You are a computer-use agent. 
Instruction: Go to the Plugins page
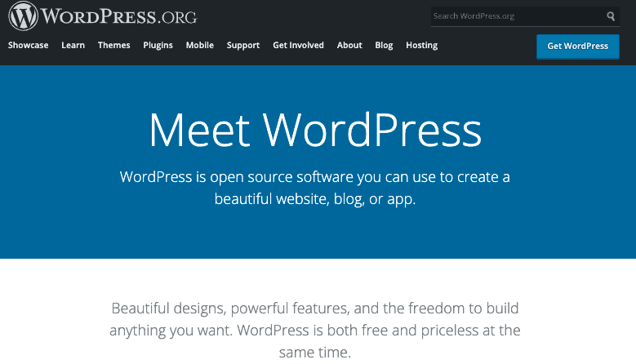click(158, 46)
